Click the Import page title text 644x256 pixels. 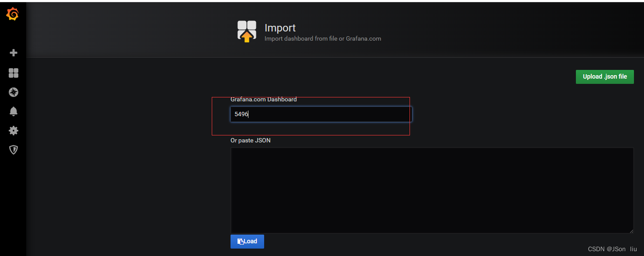point(280,28)
